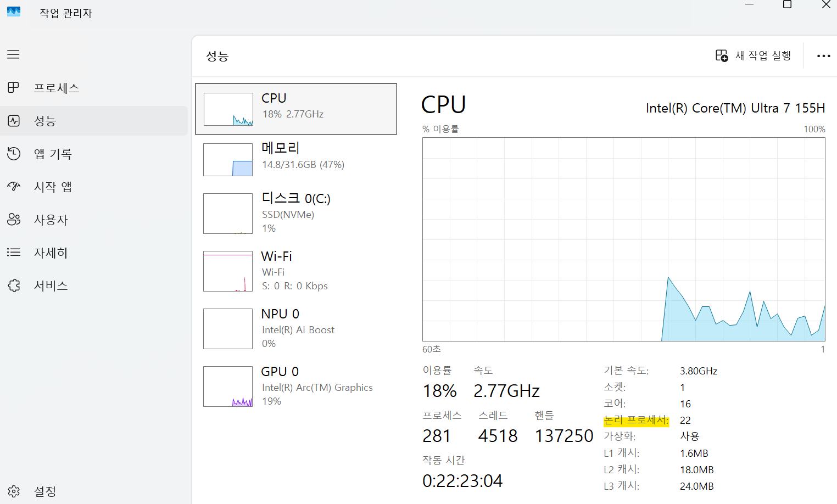This screenshot has height=504, width=837.
Task: Click the 소켓 value 1
Action: (x=682, y=388)
